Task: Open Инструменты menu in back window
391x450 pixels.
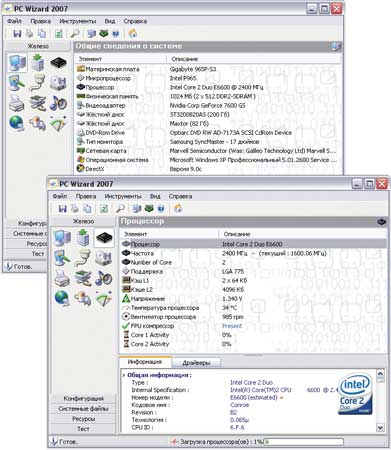Action: [x=78, y=21]
